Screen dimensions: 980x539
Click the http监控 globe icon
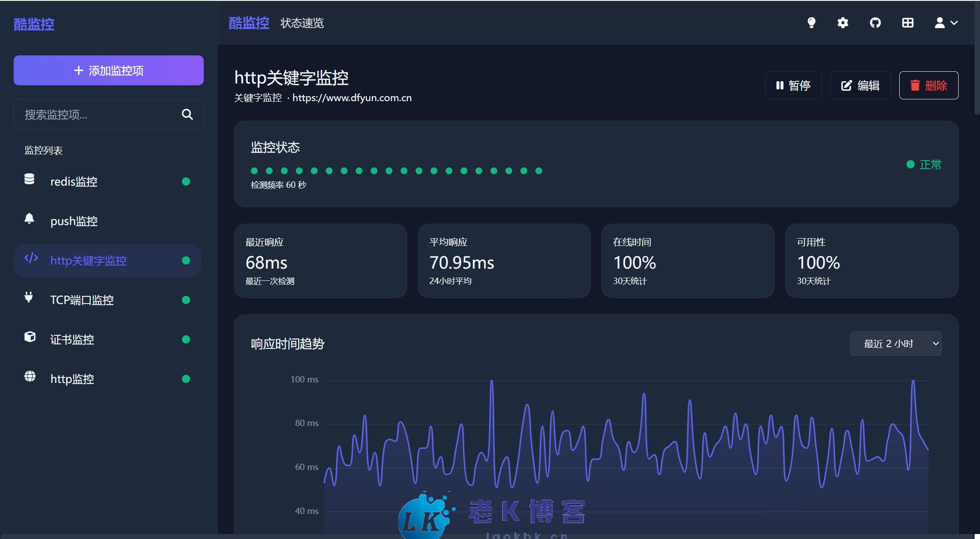(x=29, y=377)
